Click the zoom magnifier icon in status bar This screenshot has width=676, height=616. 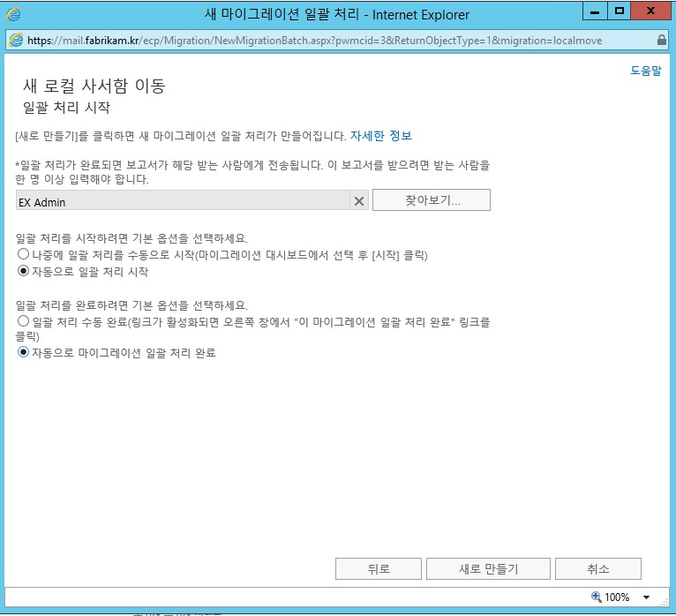click(597, 597)
